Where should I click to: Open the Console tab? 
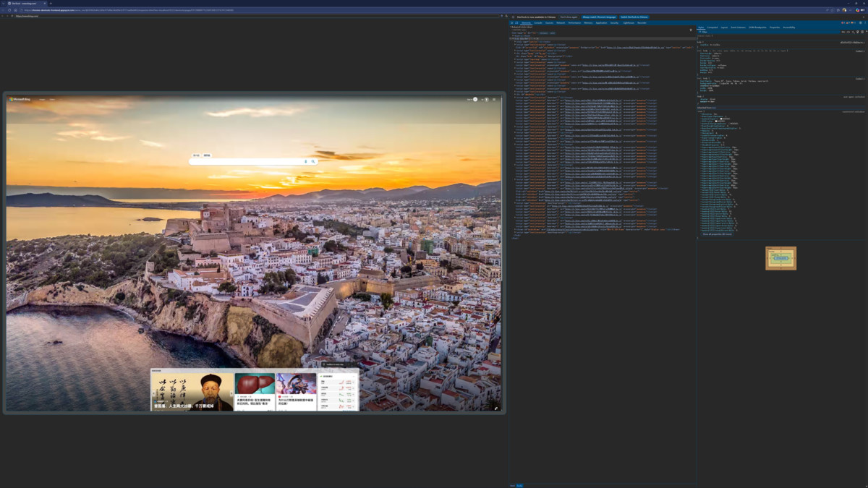point(538,22)
